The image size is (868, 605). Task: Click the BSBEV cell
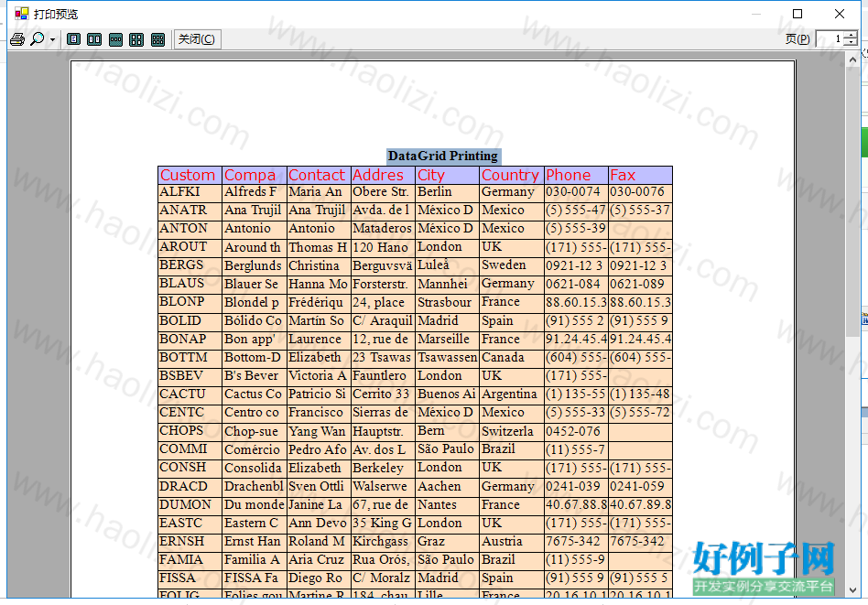190,376
